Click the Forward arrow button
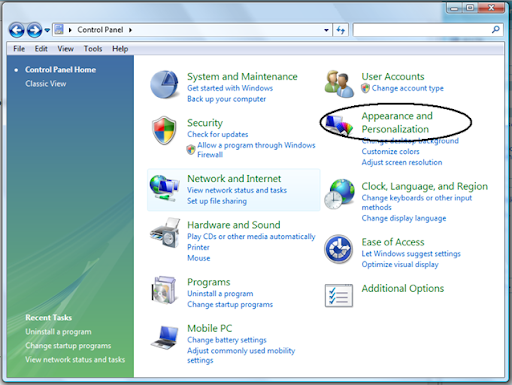The width and height of the screenshot is (512, 385). (34, 30)
